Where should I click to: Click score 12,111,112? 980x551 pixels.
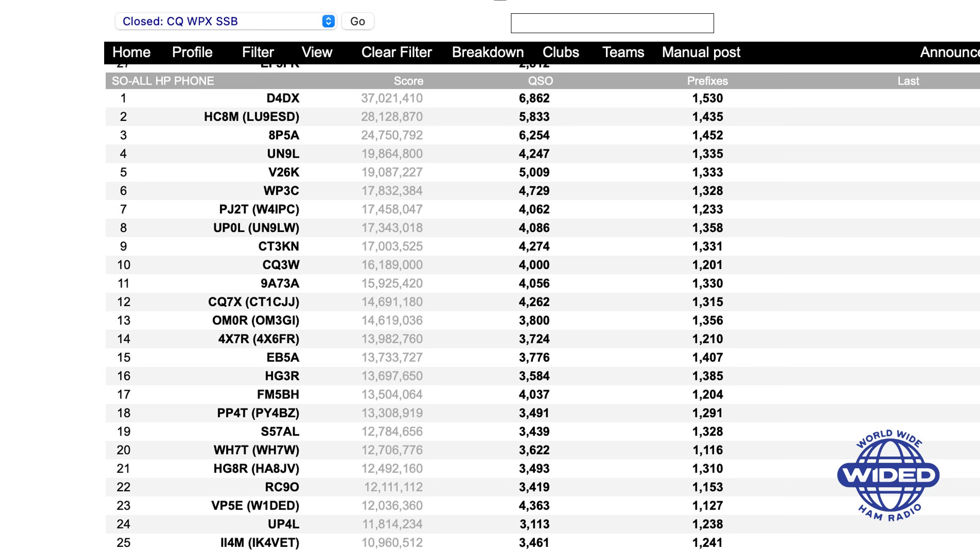pos(393,487)
